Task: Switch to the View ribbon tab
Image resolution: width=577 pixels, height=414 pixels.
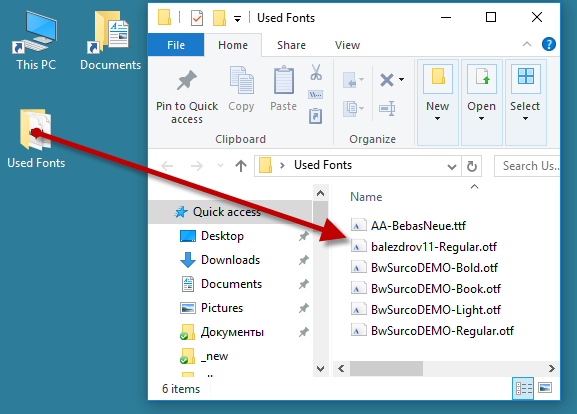Action: click(x=347, y=45)
